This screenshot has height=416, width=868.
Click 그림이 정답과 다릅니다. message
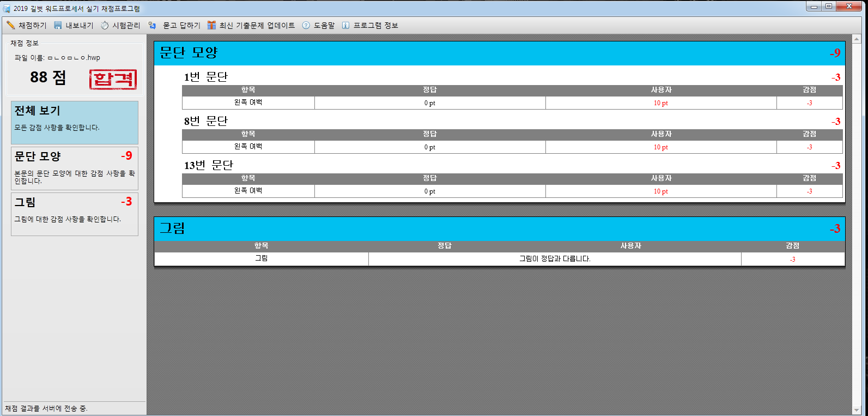(555, 259)
